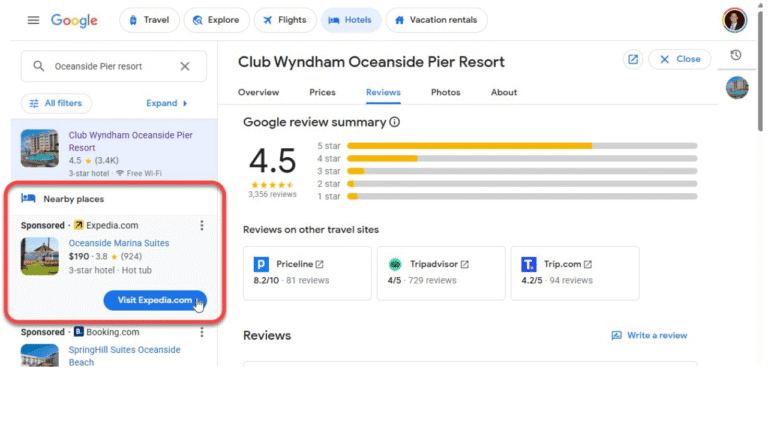
Task: Click Write a review
Action: click(x=649, y=336)
